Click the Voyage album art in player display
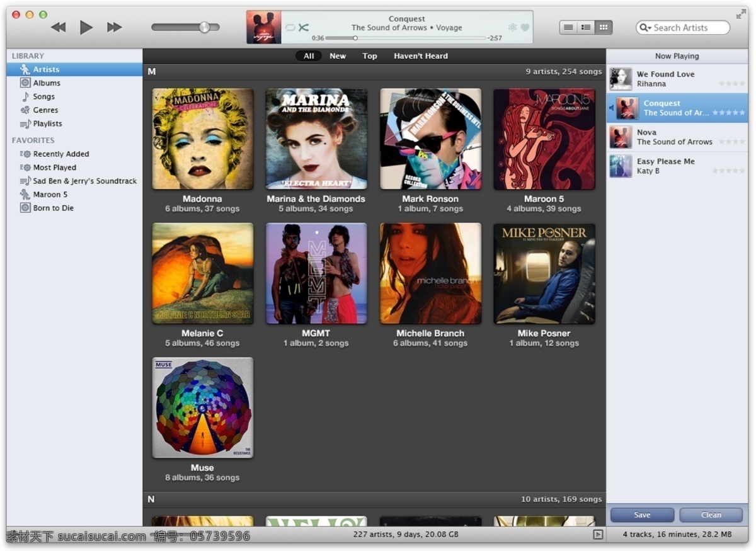756x551 pixels. tap(263, 27)
